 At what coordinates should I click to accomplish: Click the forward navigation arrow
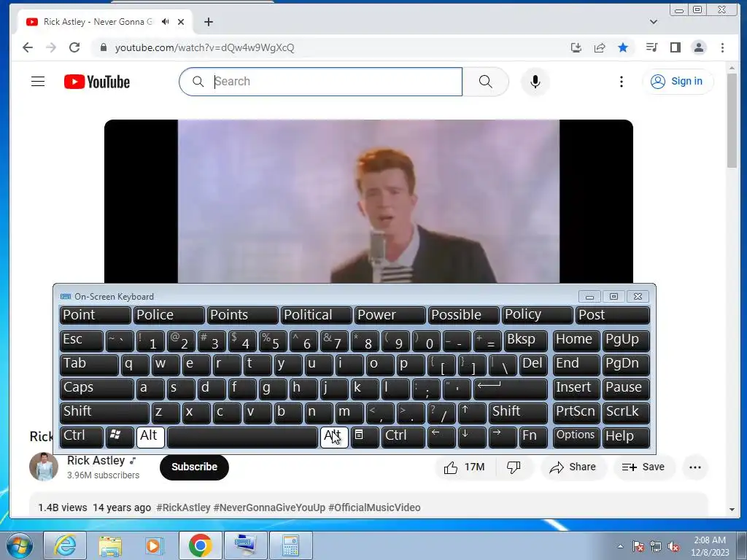pos(51,47)
